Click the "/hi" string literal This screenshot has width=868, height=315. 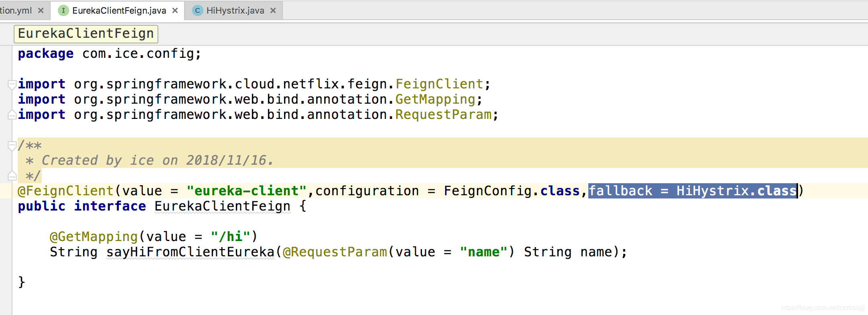[x=231, y=237]
